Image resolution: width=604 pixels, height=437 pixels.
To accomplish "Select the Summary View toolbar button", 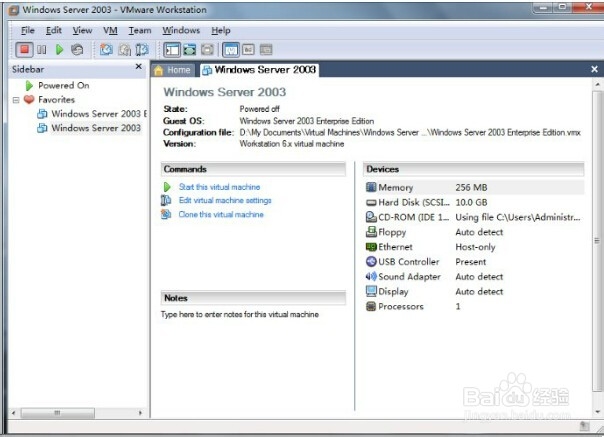I will (x=231, y=50).
